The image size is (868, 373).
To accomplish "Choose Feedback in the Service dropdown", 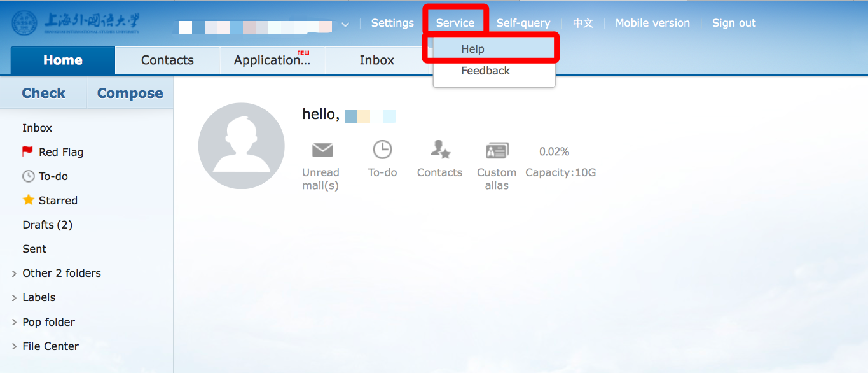I will coord(485,71).
